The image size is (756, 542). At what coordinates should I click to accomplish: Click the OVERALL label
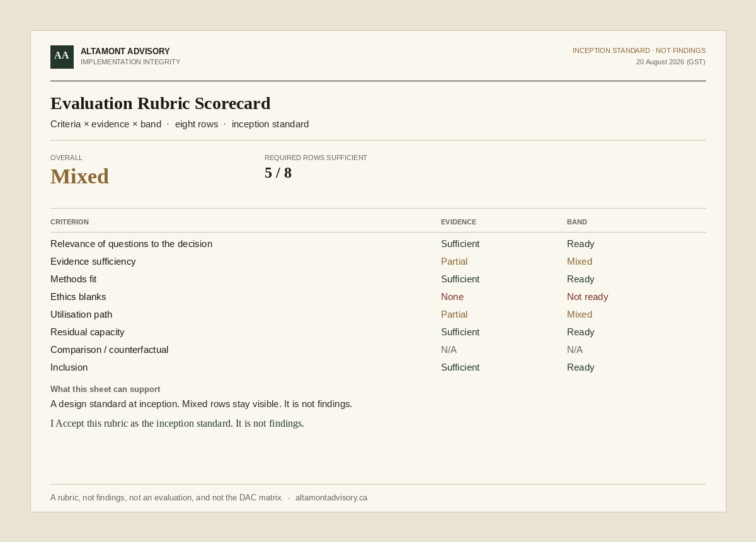point(67,158)
